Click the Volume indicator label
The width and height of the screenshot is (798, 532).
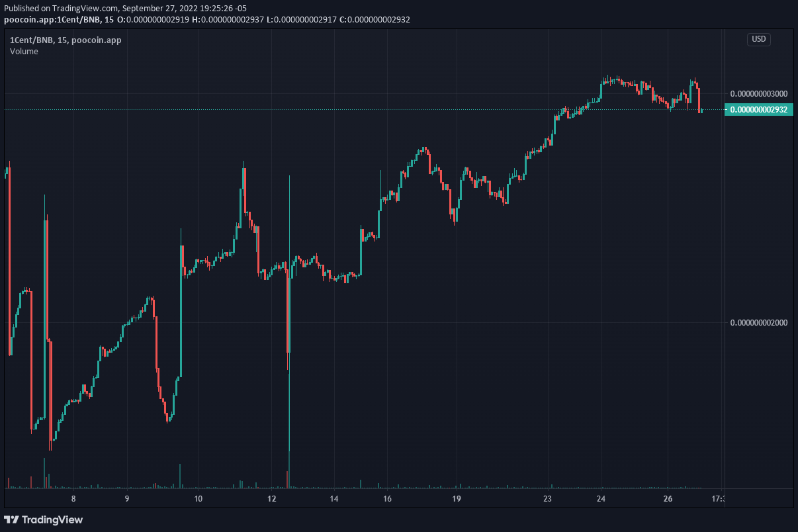tap(24, 52)
